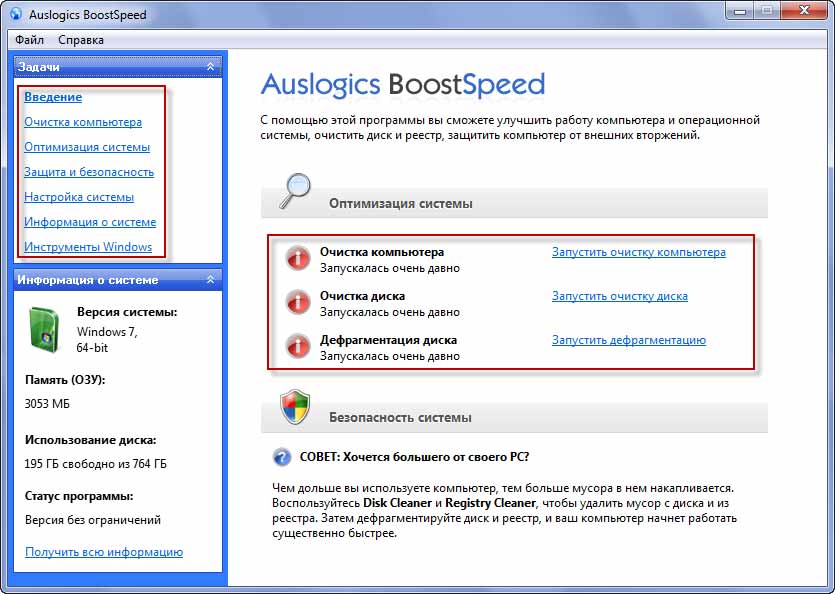Click Запустить дефрагментацию link
Screen dimensions: 835x594
tap(629, 340)
